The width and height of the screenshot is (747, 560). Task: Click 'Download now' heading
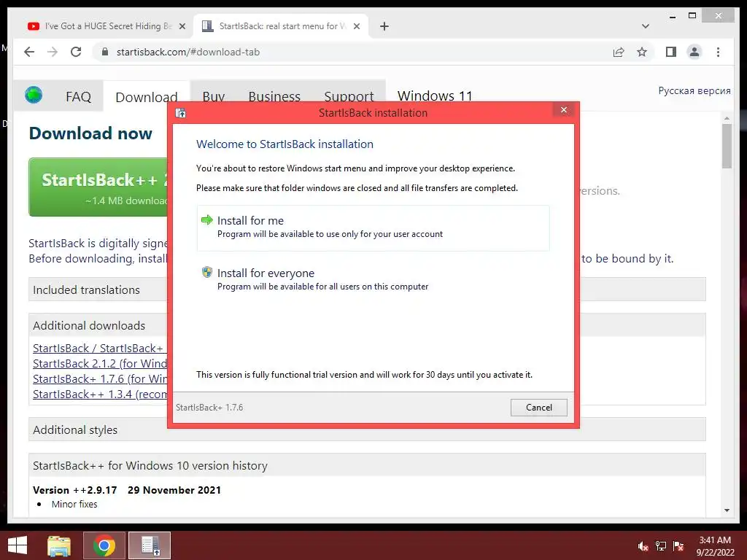tap(90, 133)
